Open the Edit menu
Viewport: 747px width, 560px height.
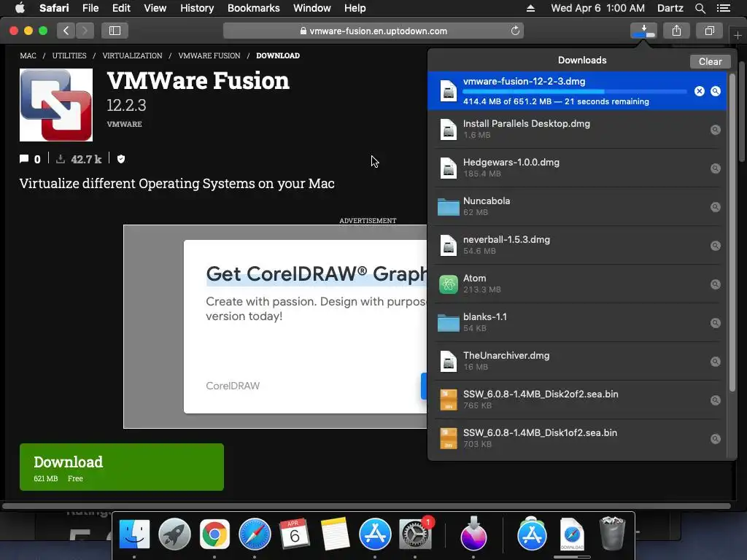pyautogui.click(x=121, y=8)
